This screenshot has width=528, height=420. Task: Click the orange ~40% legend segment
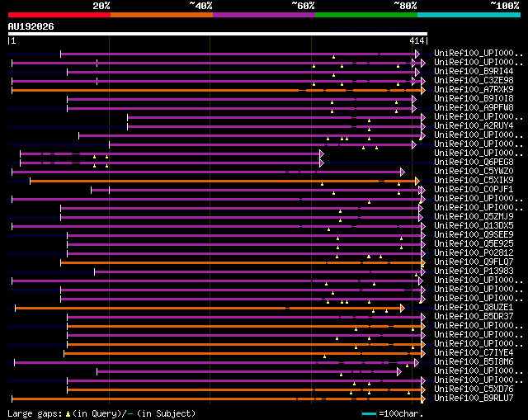162,15
